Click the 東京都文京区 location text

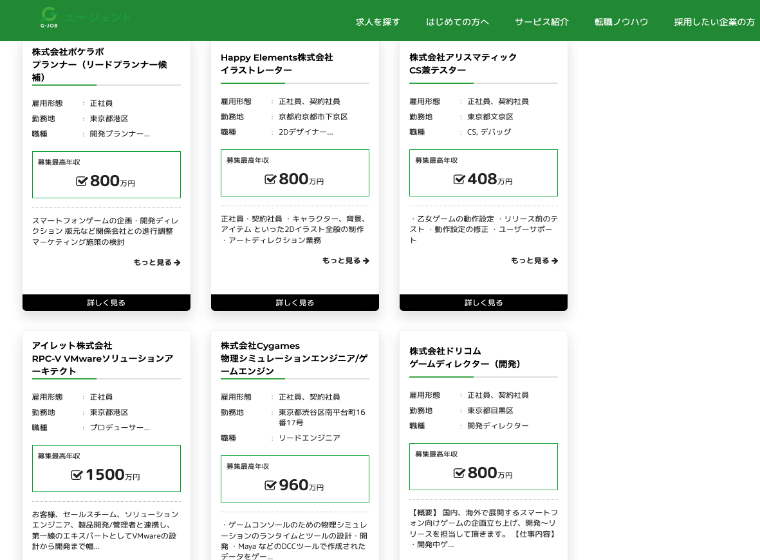point(490,117)
